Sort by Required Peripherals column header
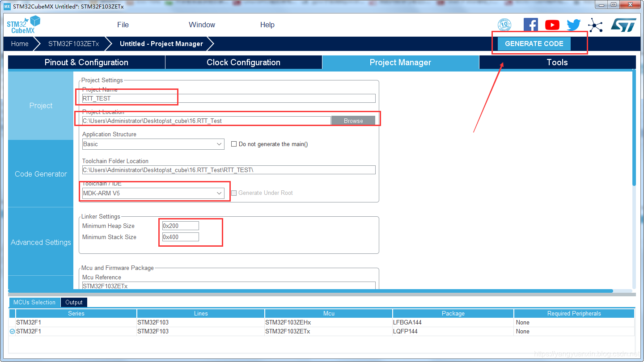Image resolution: width=644 pixels, height=362 pixels. point(574,313)
